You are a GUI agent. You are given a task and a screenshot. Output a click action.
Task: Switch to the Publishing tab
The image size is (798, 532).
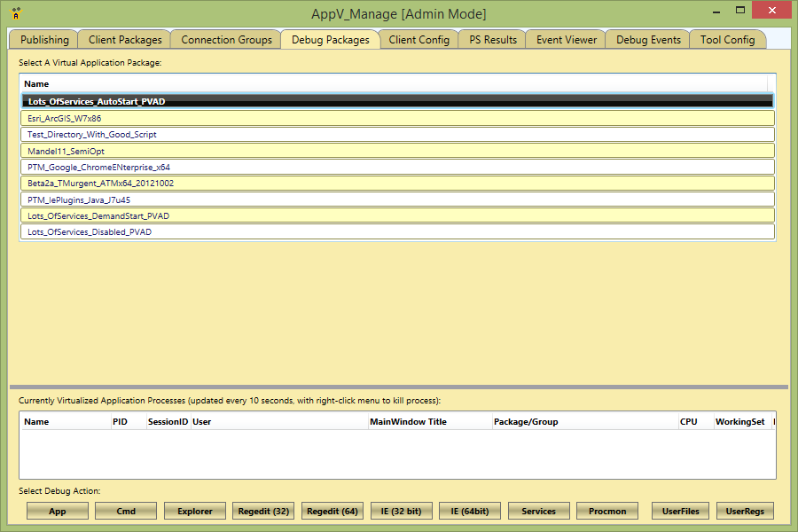click(44, 40)
